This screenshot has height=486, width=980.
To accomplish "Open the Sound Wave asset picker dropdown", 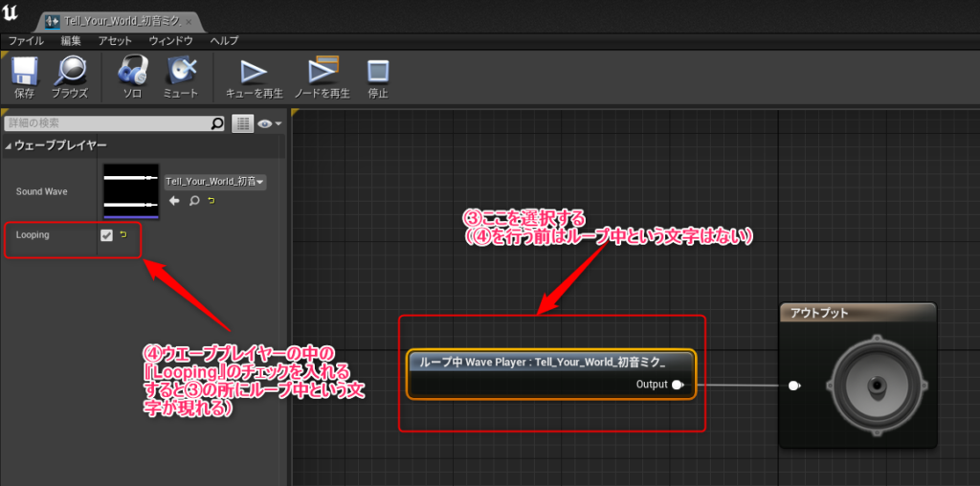I will pyautogui.click(x=215, y=182).
